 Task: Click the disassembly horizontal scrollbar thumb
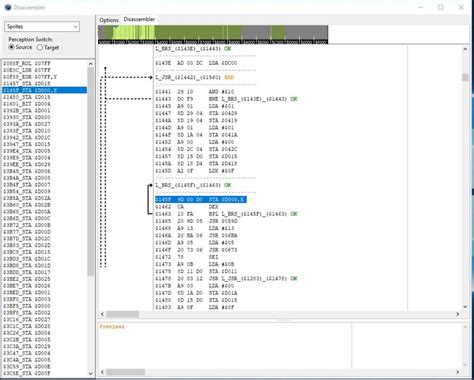tap(123, 314)
